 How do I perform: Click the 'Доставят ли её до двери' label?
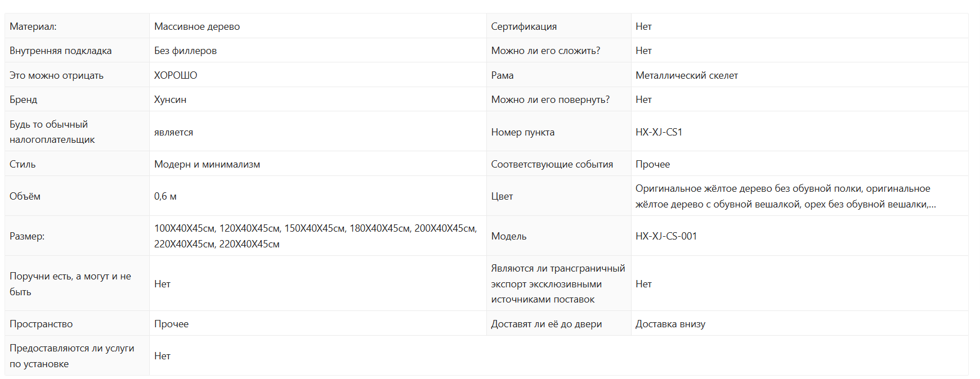point(546,324)
